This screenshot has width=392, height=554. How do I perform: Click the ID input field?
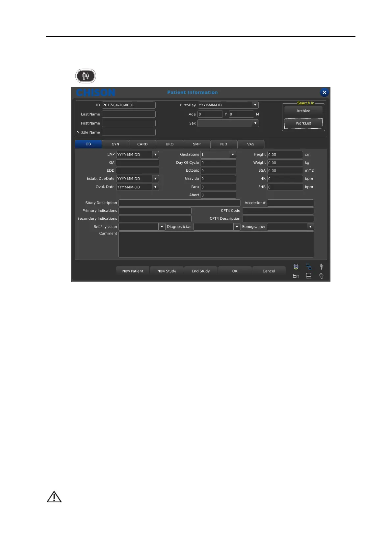coord(129,105)
